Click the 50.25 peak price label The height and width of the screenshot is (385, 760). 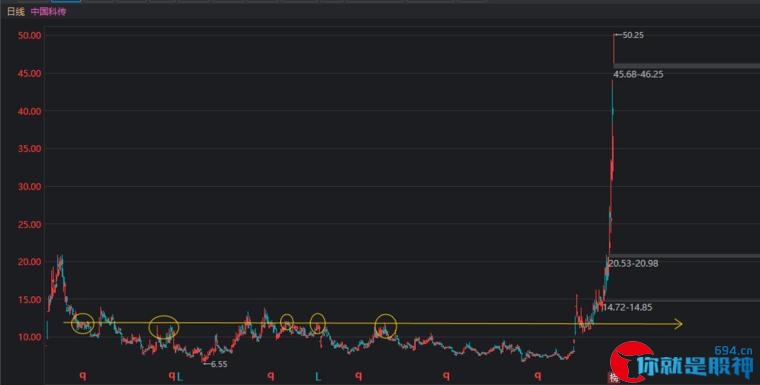point(633,35)
